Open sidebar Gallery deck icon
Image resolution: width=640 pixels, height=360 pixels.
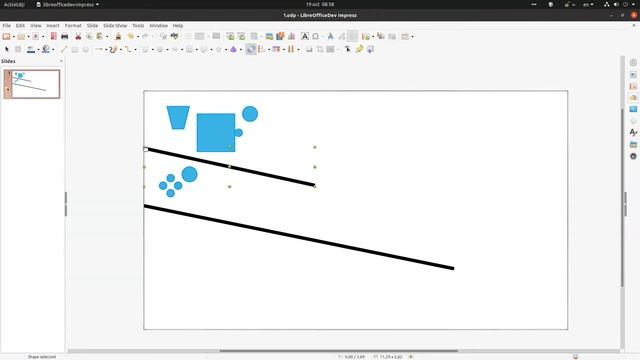tap(633, 144)
